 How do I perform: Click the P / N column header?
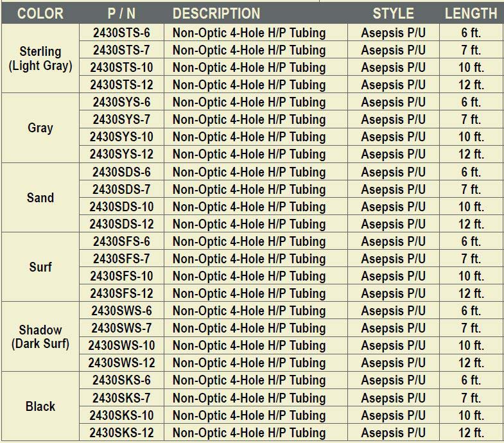(x=121, y=13)
